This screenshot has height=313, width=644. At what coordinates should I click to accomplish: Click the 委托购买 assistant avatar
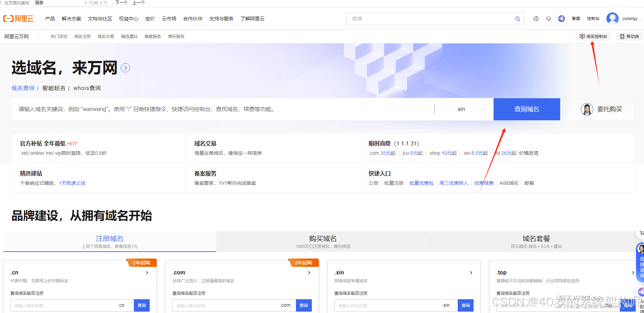(x=587, y=109)
